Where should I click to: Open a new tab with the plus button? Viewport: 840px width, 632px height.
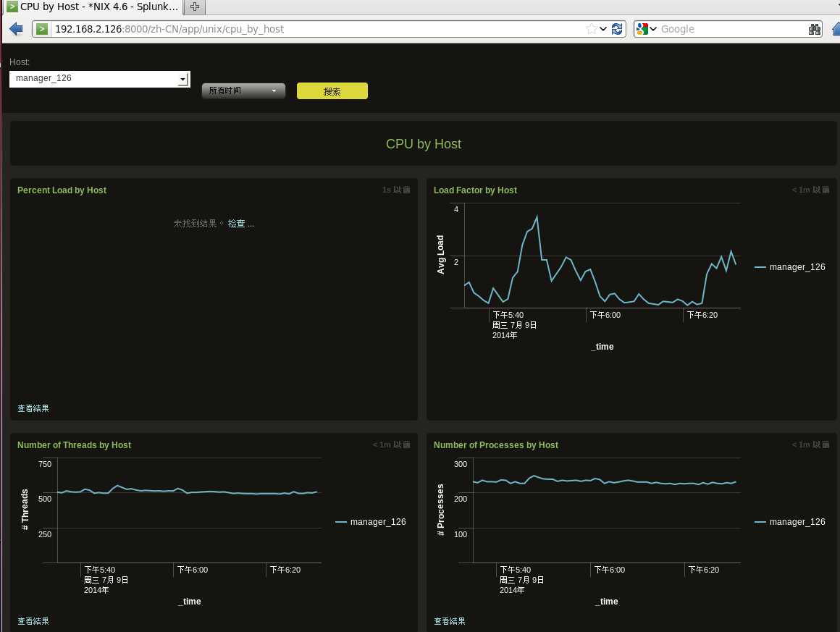coord(195,7)
